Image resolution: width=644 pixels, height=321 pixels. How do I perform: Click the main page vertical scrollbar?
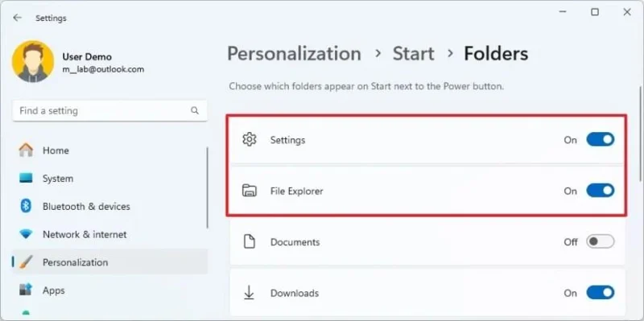tap(640, 133)
